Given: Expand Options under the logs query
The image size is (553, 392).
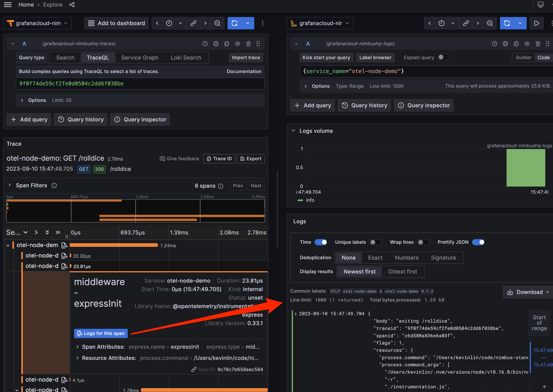Looking at the screenshot, I should pos(317,86).
